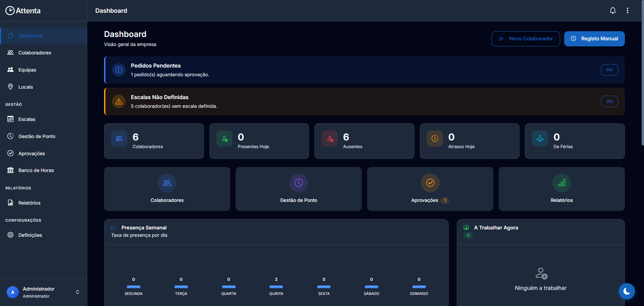Click the Registo Manual button
Viewport: 644px width, 306px height.
tap(594, 39)
